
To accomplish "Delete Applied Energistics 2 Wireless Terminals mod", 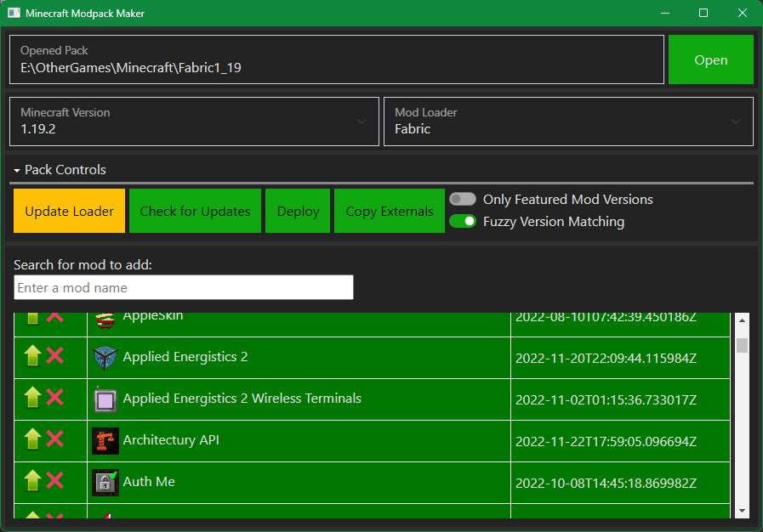I will [x=55, y=397].
